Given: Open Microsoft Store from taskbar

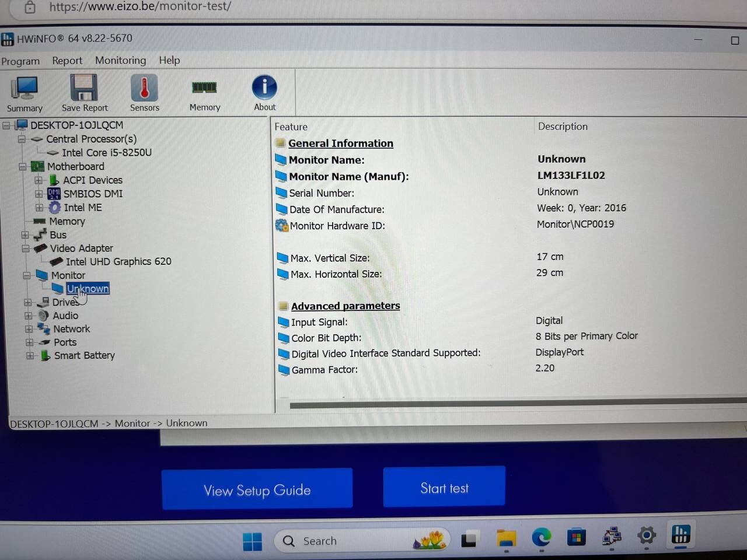Looking at the screenshot, I should 576,537.
